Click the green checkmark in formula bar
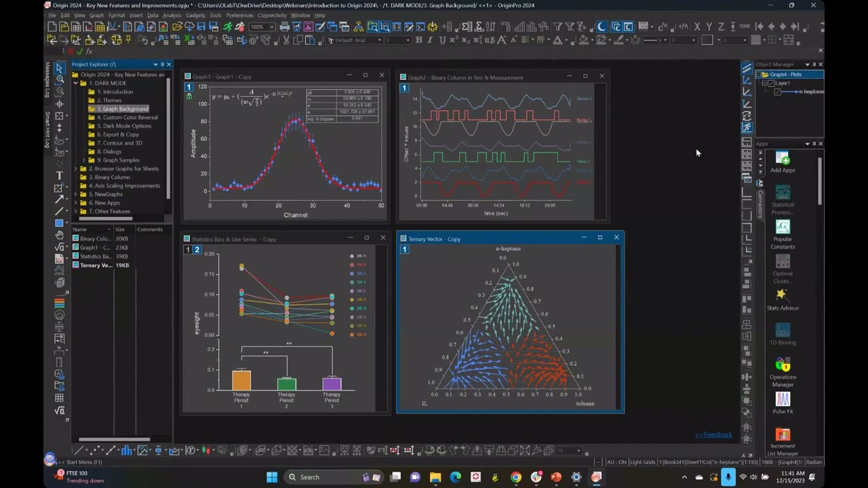The image size is (868, 488). [x=79, y=52]
